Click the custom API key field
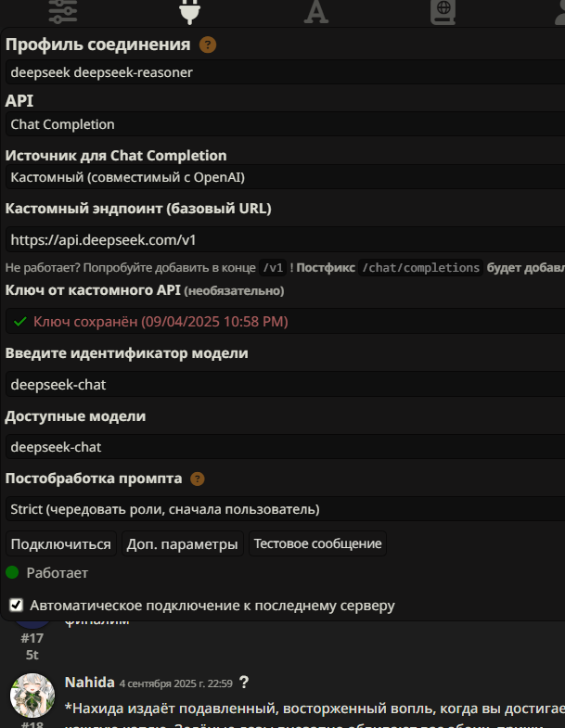Image resolution: width=565 pixels, height=728 pixels. point(283,322)
